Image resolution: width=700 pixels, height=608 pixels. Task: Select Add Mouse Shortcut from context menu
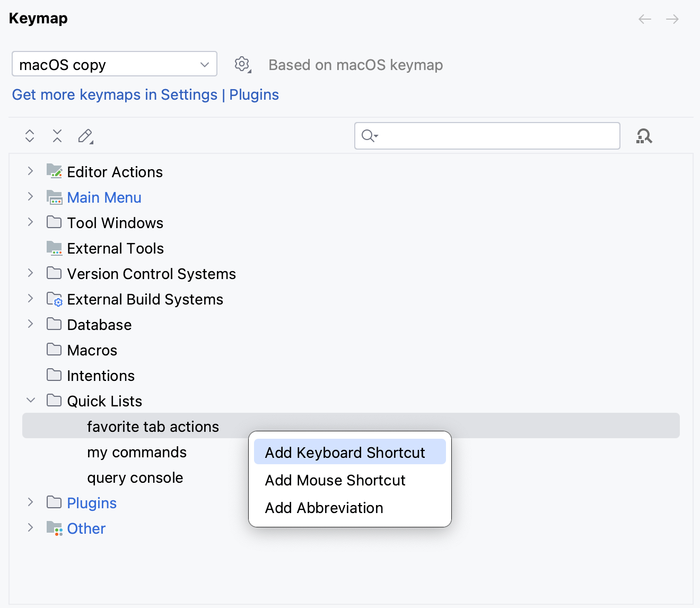(x=335, y=480)
